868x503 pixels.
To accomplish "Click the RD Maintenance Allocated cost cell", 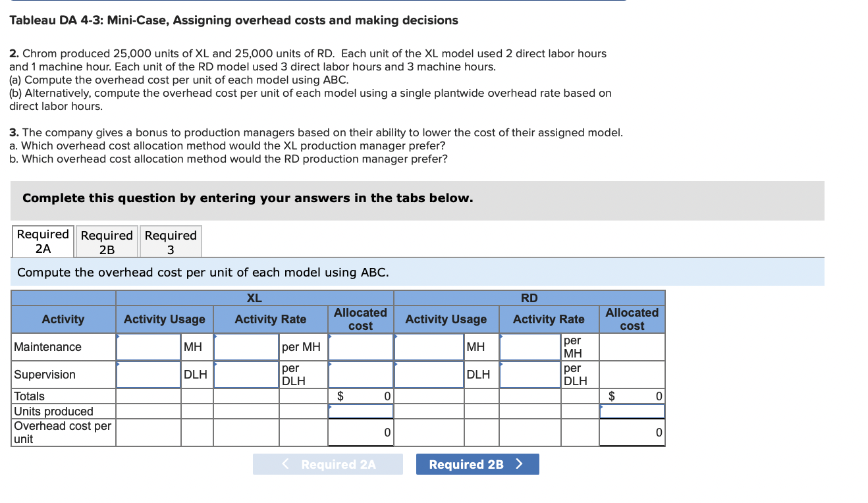I will (631, 346).
